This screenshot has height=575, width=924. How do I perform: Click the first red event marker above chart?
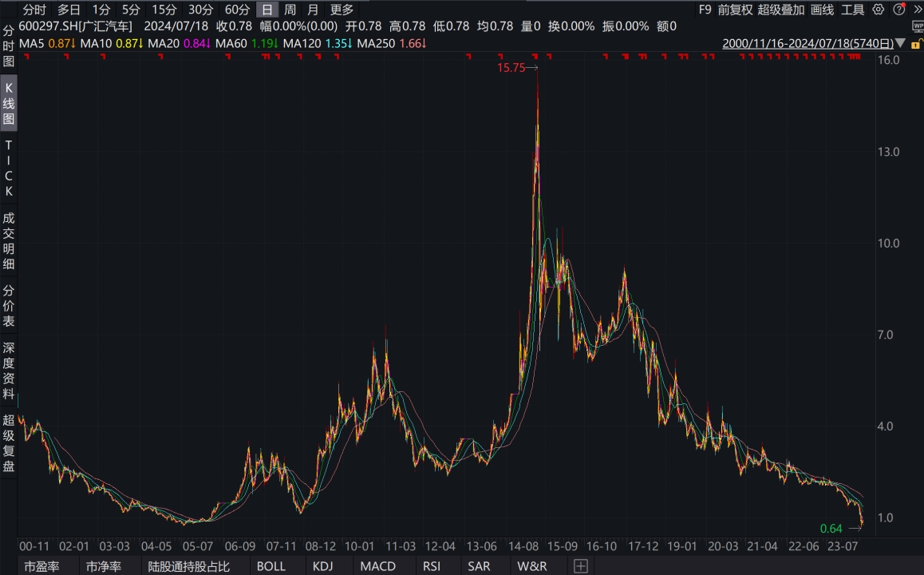tap(25, 57)
